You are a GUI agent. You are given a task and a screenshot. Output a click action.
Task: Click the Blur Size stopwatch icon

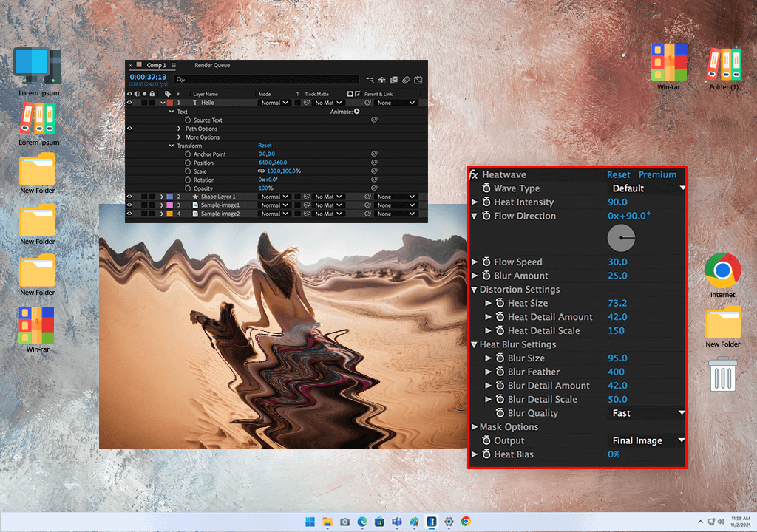coord(500,358)
